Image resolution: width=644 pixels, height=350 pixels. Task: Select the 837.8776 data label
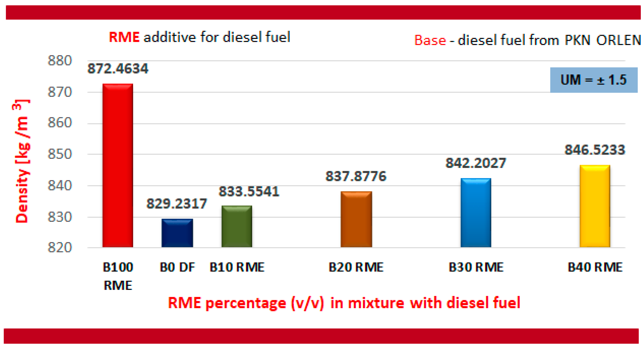pyautogui.click(x=356, y=176)
